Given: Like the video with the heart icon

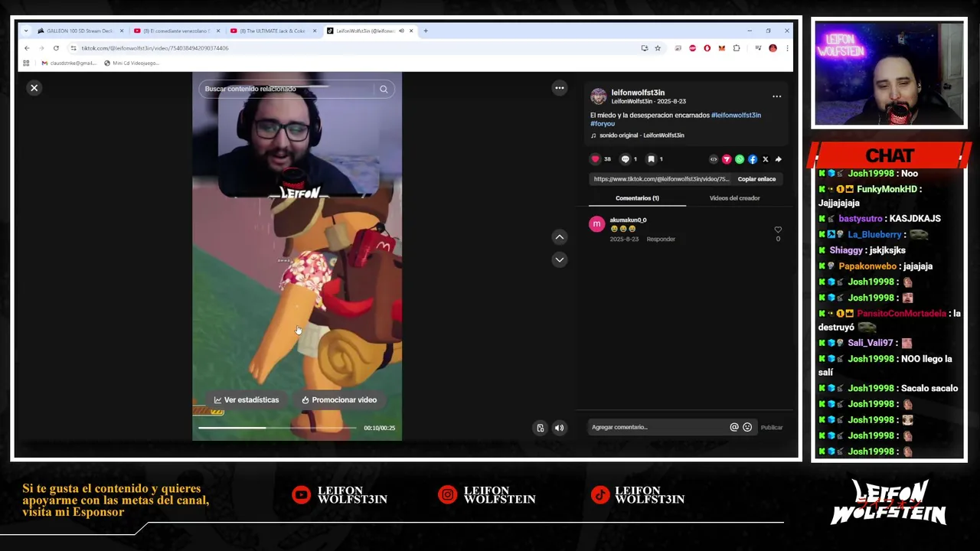Looking at the screenshot, I should (595, 159).
